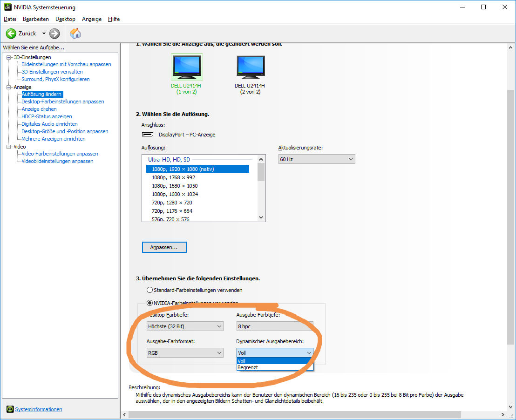516x420 pixels.
Task: Maximize the NVIDIA Systemsteuerung window
Action: tap(483, 7)
